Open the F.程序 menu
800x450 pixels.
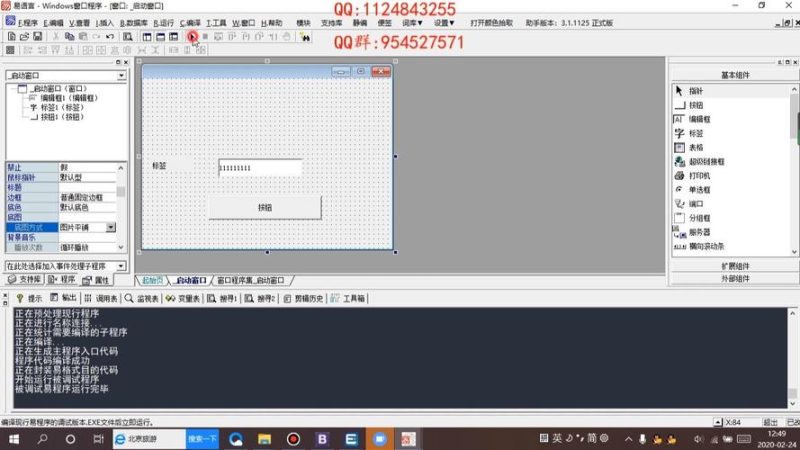[x=27, y=23]
